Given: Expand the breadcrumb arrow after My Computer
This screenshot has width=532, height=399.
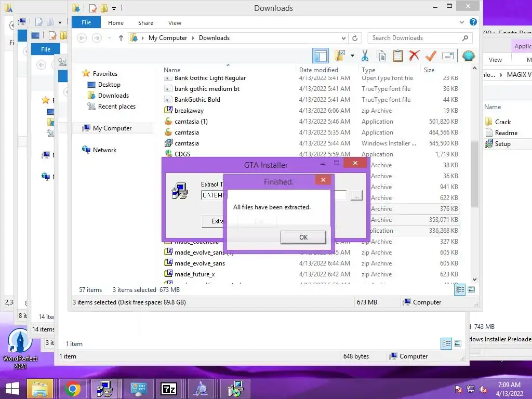Looking at the screenshot, I should [193, 38].
